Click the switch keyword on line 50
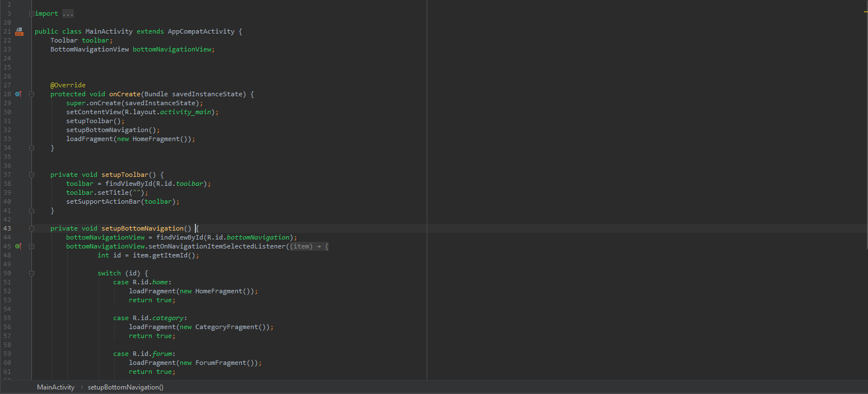This screenshot has height=394, width=868. tap(109, 273)
